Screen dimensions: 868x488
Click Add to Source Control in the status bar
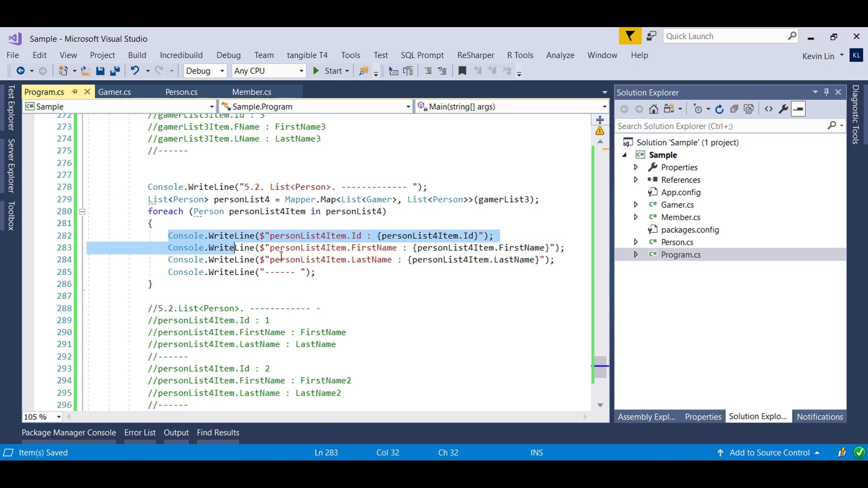coord(769,453)
